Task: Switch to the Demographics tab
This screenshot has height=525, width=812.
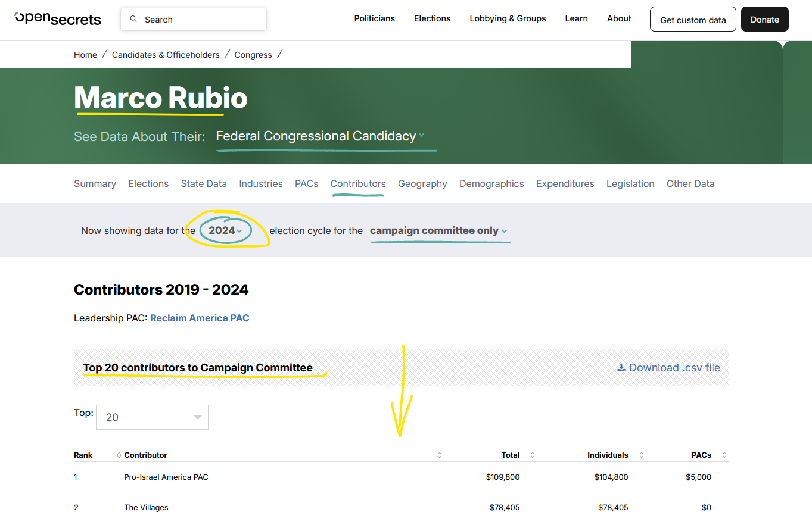Action: pyautogui.click(x=491, y=184)
